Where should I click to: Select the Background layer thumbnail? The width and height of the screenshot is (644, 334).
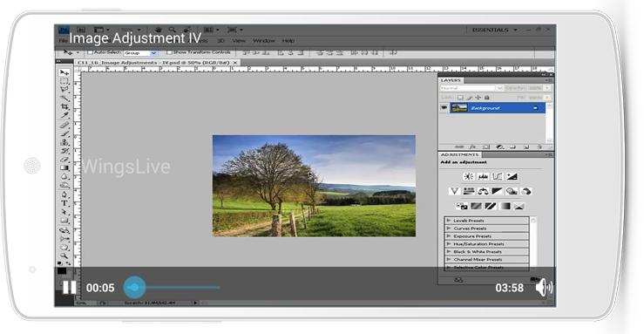pyautogui.click(x=459, y=108)
